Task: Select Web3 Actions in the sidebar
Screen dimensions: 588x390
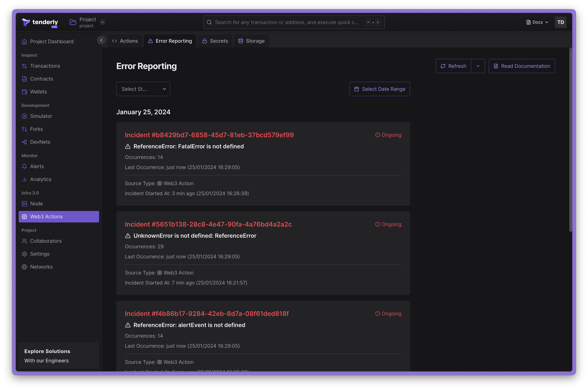Action: point(59,217)
